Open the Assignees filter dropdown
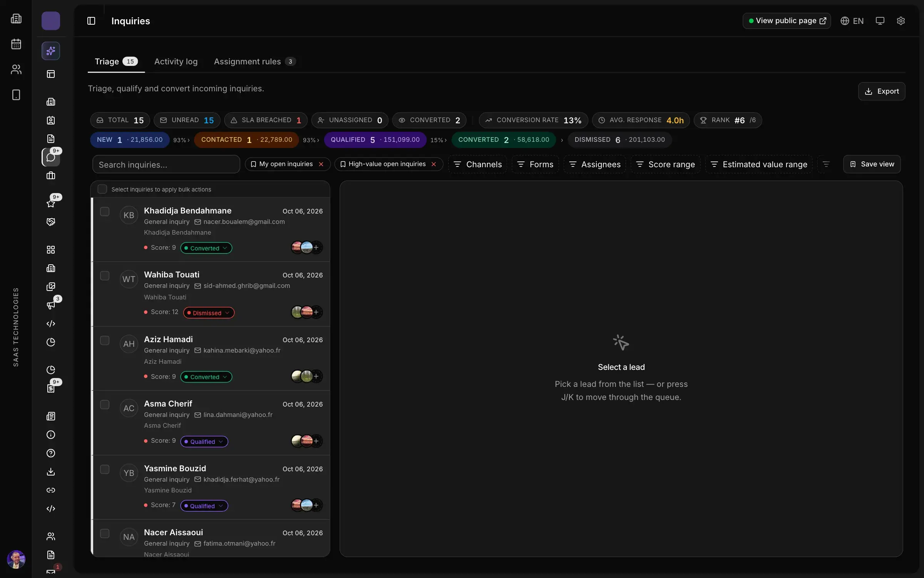924x578 pixels. click(595, 165)
